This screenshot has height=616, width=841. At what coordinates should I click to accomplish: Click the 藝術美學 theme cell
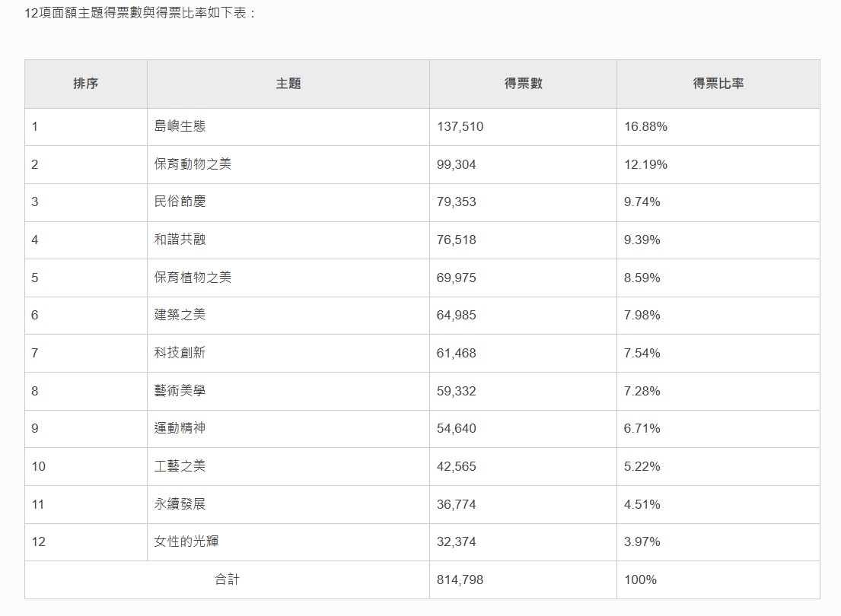click(x=180, y=391)
